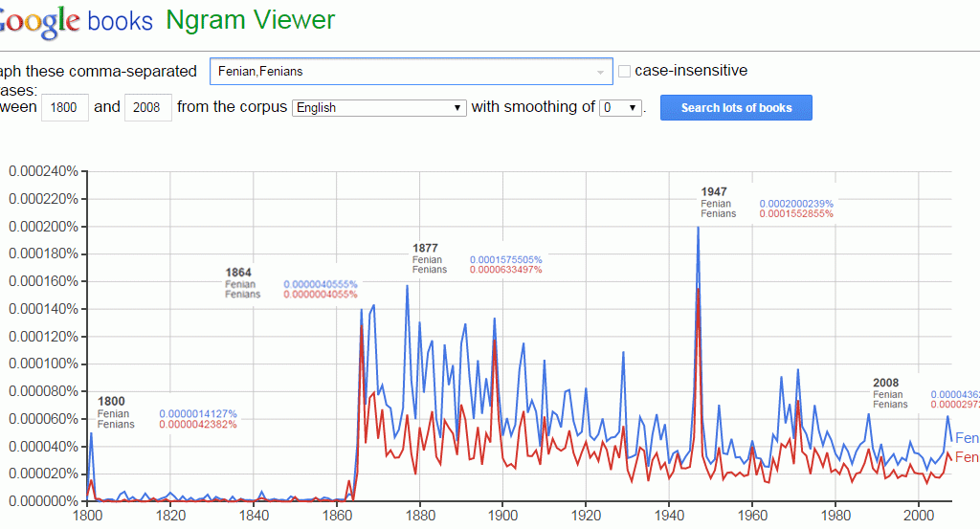
Task: Select the red Fenians line label at right edge
Action: (x=967, y=457)
